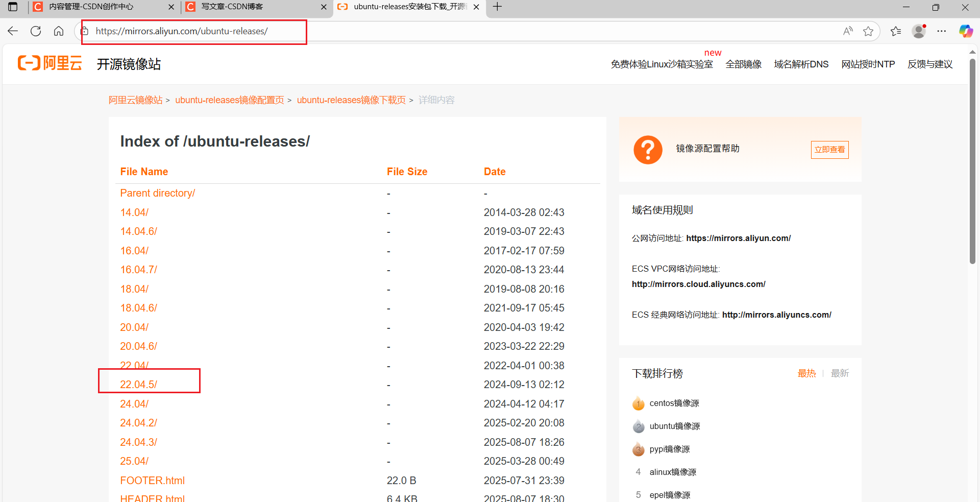980x502 pixels.
Task: Open epel镜像源 in download ranking
Action: point(670,495)
